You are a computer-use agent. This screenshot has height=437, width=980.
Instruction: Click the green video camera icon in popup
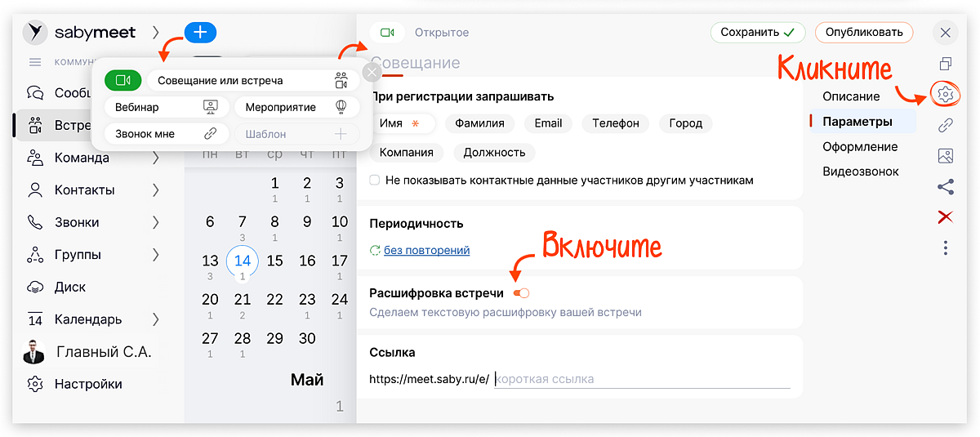(x=123, y=81)
